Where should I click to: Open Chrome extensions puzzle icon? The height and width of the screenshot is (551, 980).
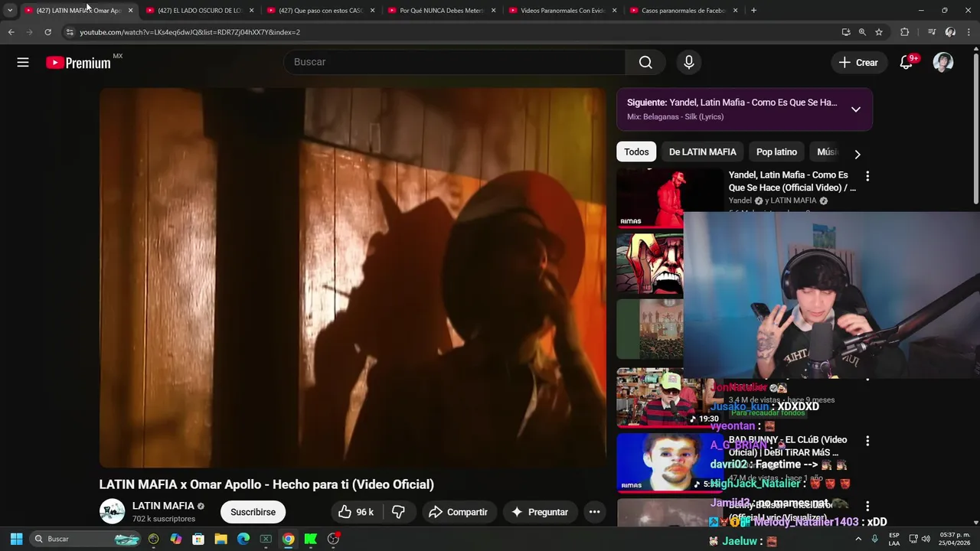(905, 32)
